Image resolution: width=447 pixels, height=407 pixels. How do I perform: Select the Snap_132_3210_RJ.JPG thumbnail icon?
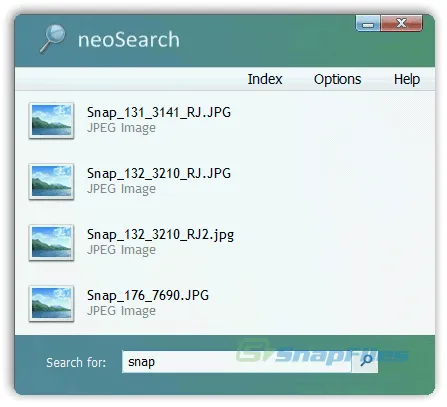51,181
